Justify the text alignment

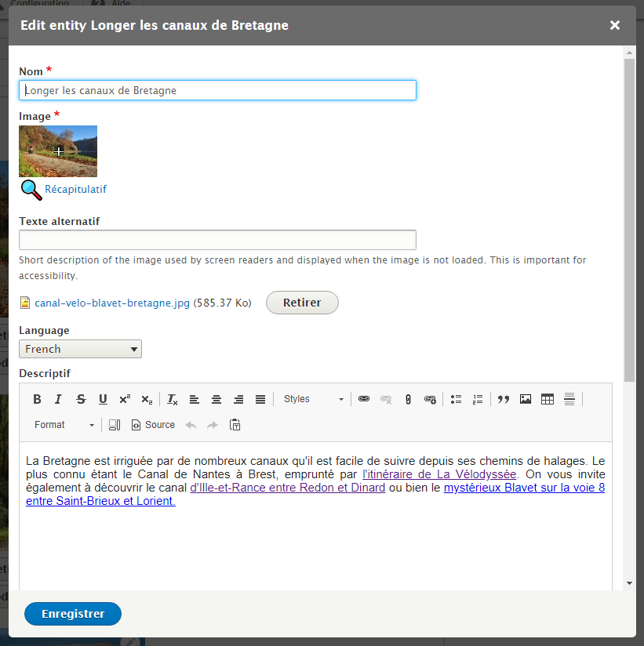click(260, 399)
